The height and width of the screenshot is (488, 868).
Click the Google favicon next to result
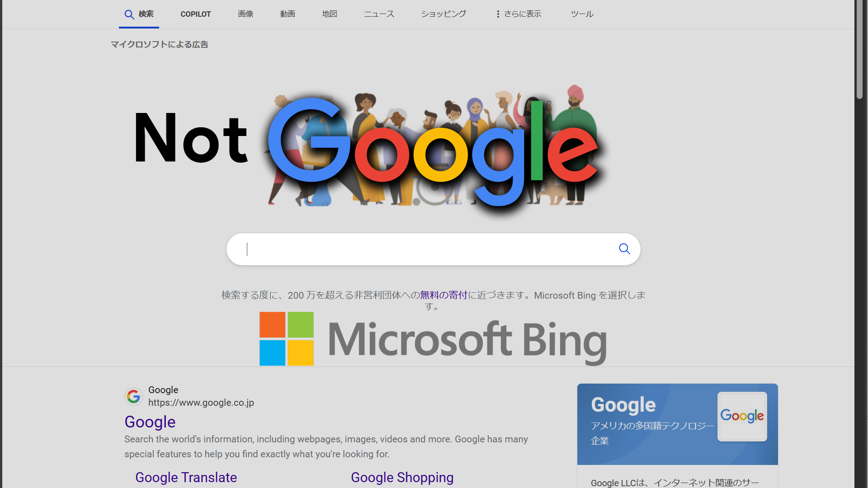click(133, 396)
